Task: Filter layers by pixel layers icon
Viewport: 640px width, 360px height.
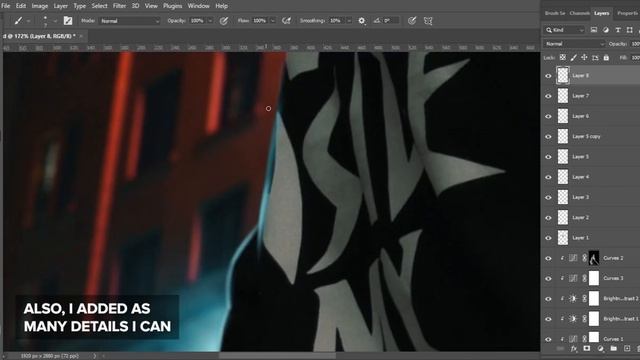Action: [594, 30]
